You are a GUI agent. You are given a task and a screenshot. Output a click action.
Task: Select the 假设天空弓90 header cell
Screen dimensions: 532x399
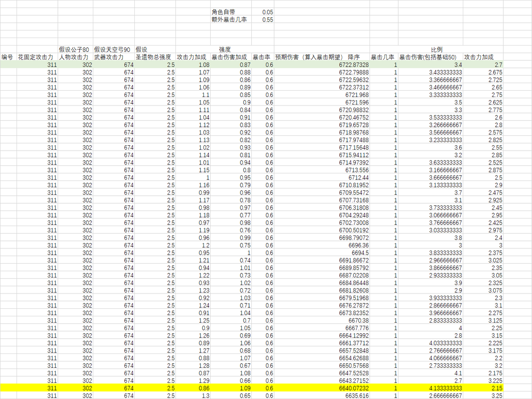coord(114,50)
